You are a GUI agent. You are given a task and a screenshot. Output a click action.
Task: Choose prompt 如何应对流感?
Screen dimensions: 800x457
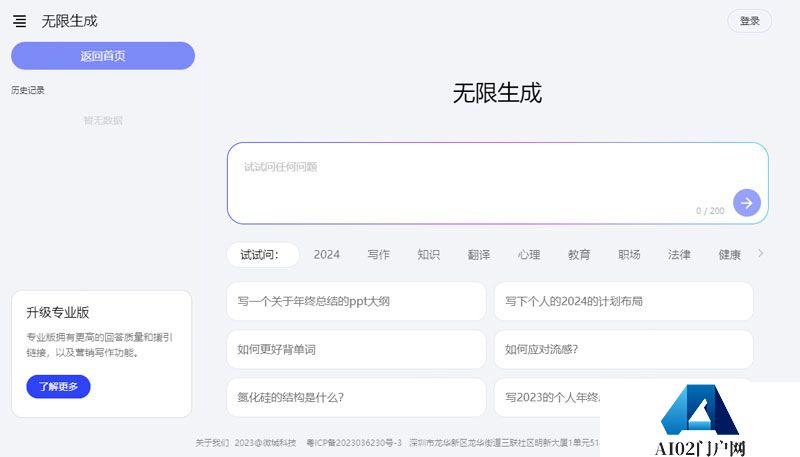pyautogui.click(x=623, y=349)
